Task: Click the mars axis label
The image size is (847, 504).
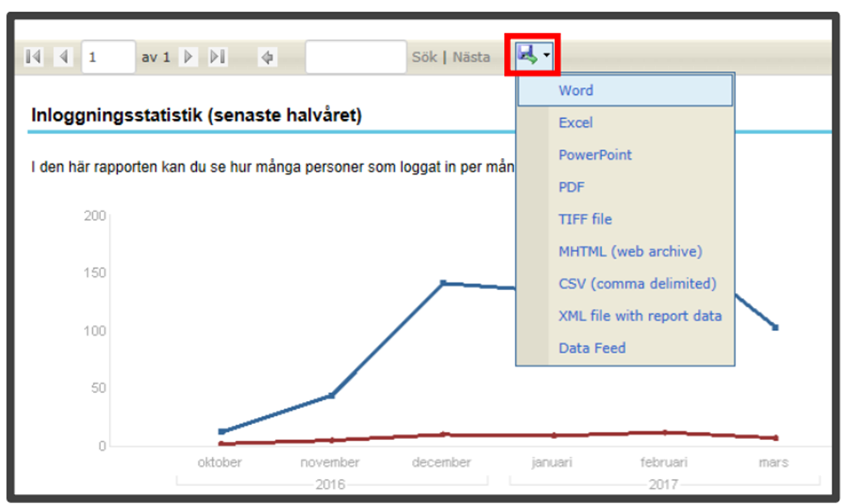Action: 774,463
